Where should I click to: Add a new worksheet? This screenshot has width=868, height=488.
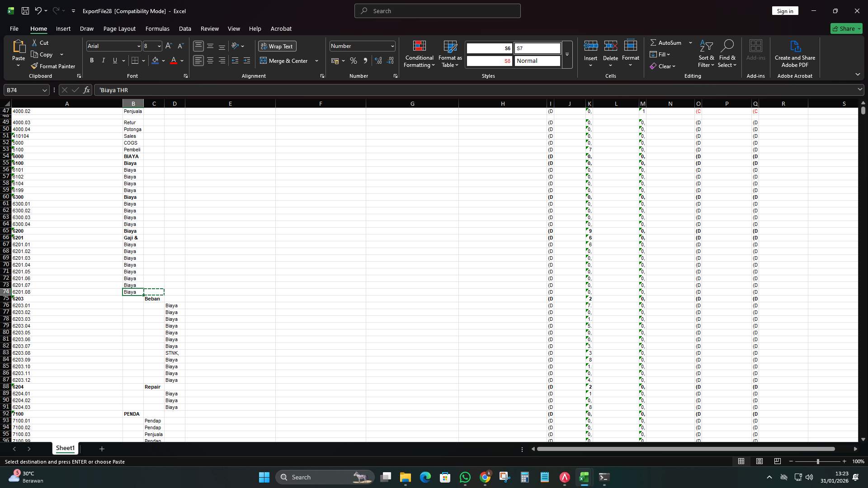point(102,449)
